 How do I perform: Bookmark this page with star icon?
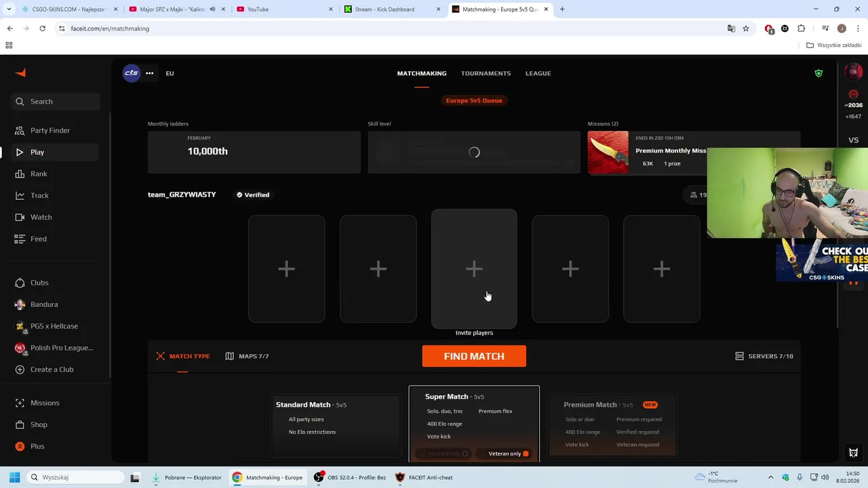(746, 28)
